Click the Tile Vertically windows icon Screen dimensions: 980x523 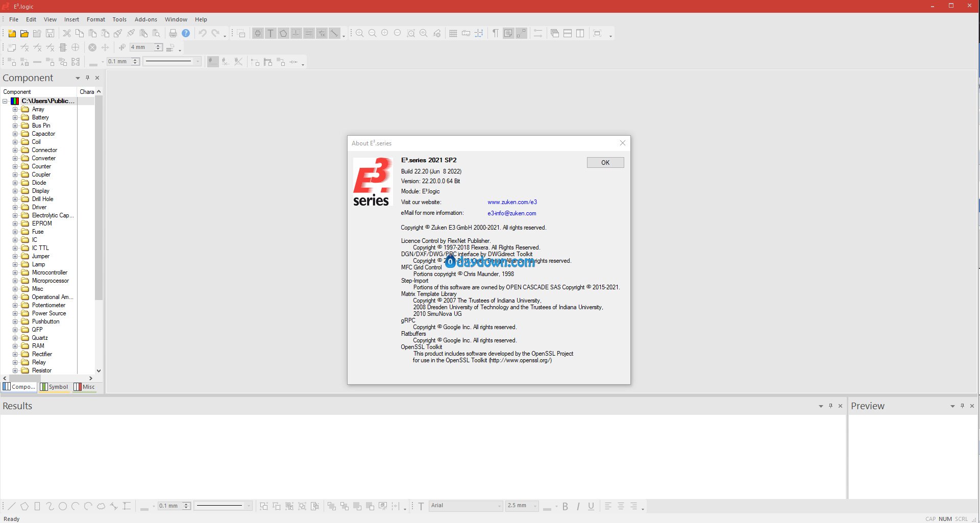[580, 34]
